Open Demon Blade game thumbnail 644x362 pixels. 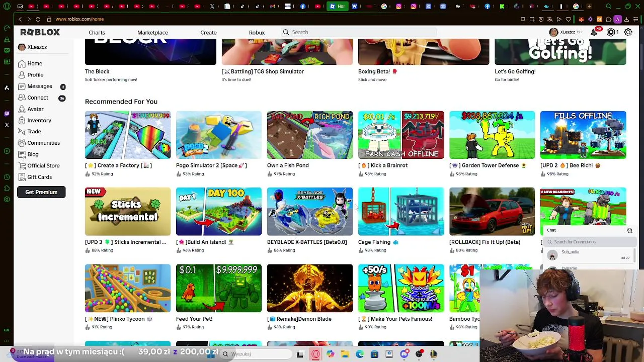tap(310, 288)
